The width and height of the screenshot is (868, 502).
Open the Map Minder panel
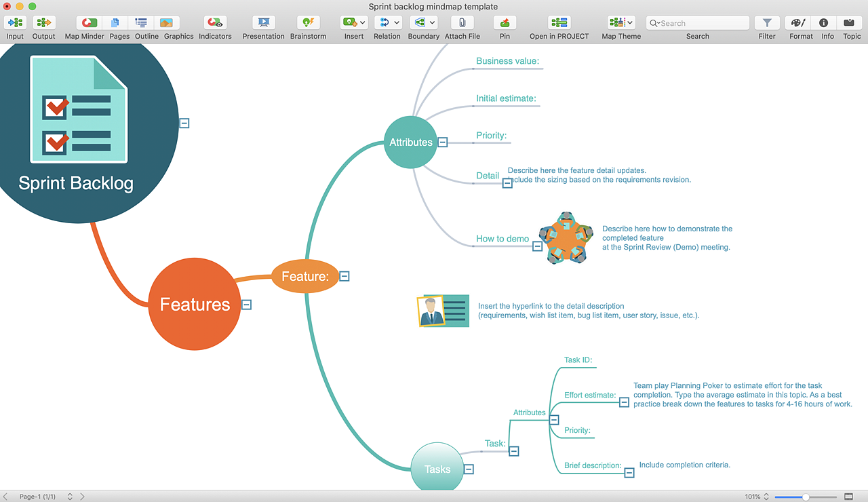(89, 23)
